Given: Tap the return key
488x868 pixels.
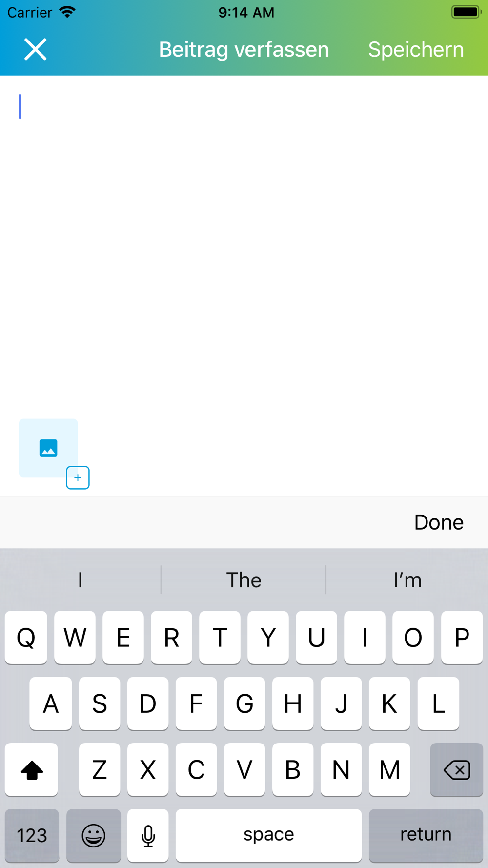Looking at the screenshot, I should (426, 835).
